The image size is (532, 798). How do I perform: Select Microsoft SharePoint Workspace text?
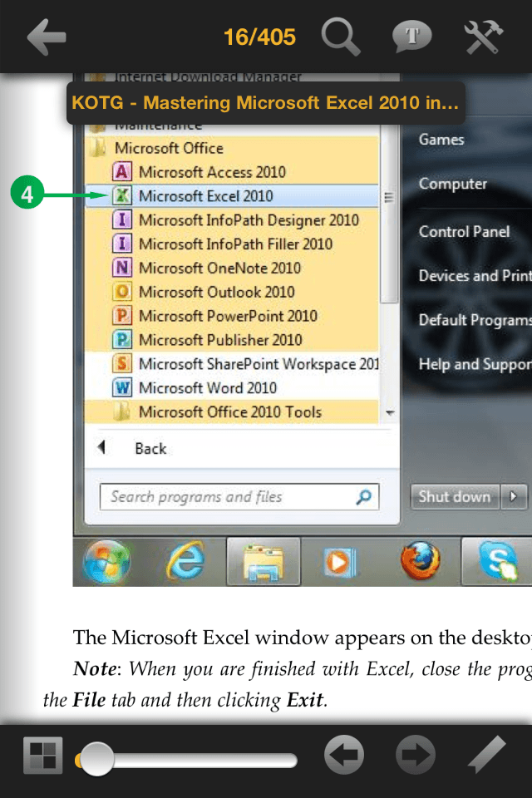tap(259, 364)
